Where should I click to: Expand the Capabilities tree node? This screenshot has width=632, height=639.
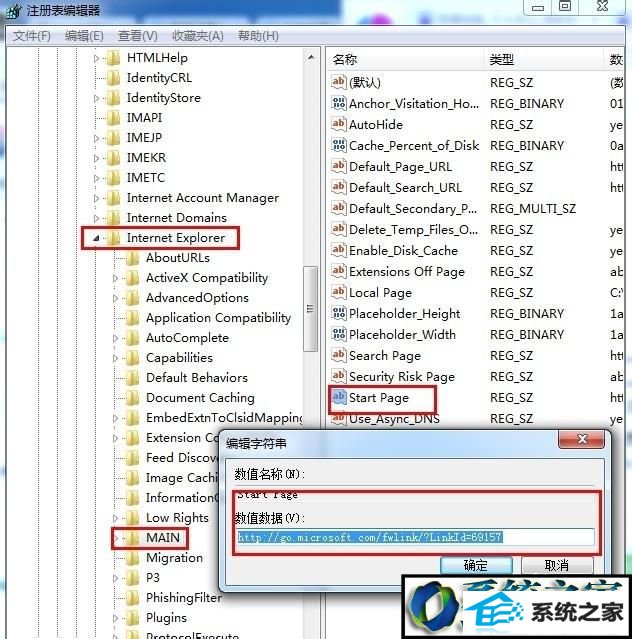click(x=115, y=358)
